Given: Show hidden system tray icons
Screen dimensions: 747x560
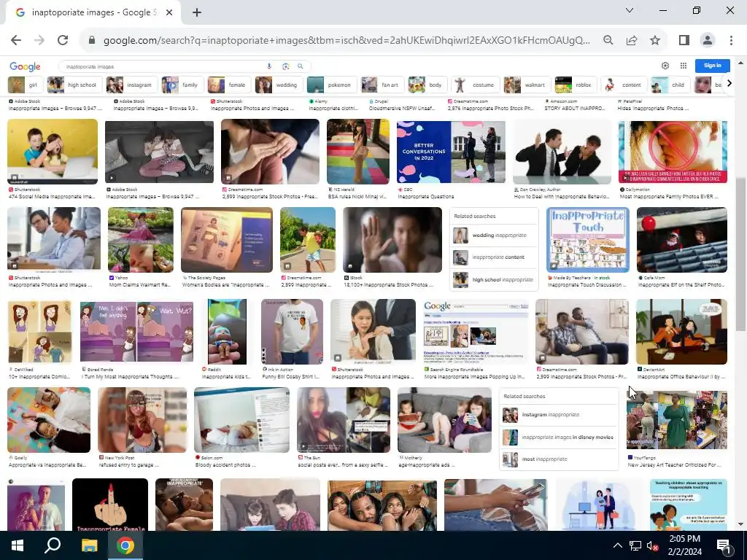Looking at the screenshot, I should click(x=617, y=545).
